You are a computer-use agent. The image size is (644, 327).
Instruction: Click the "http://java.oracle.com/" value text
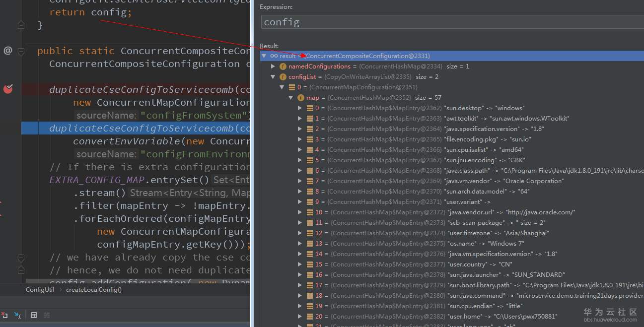541,212
